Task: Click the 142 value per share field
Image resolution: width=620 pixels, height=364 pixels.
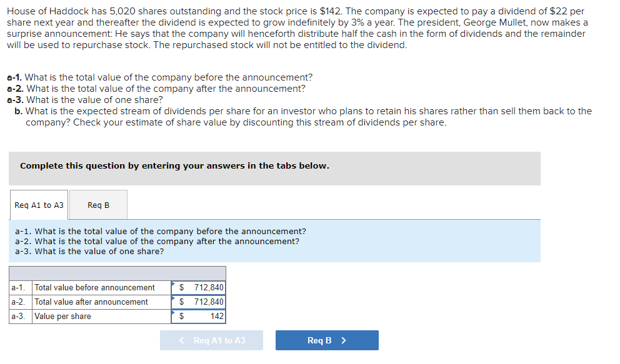Action: (x=215, y=316)
